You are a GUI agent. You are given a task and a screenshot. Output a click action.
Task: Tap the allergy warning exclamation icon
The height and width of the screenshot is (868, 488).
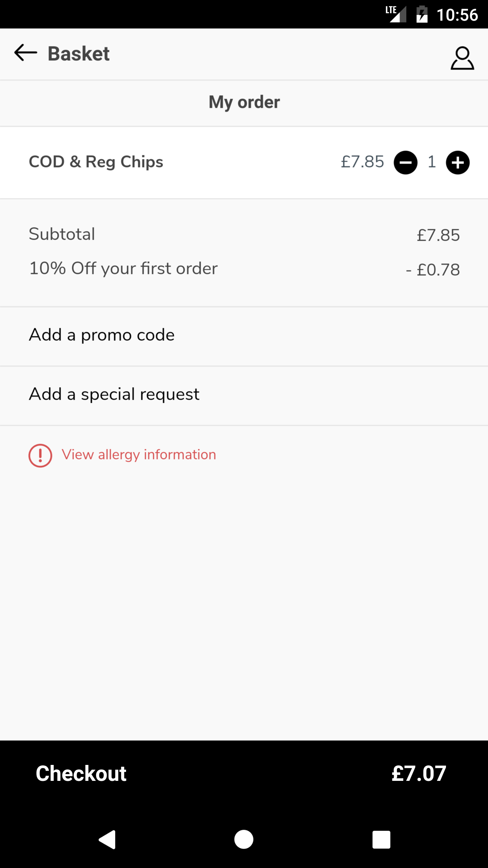pyautogui.click(x=40, y=455)
